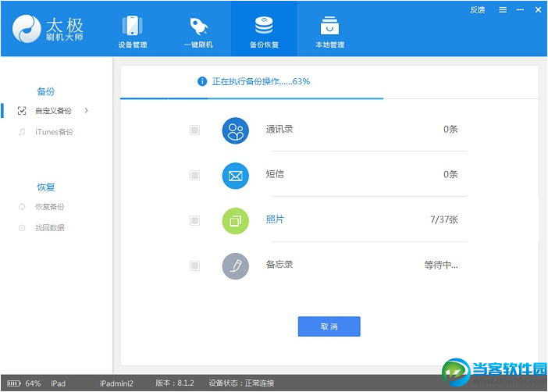
Task: Open the 本地管理 local management icon
Action: click(329, 26)
